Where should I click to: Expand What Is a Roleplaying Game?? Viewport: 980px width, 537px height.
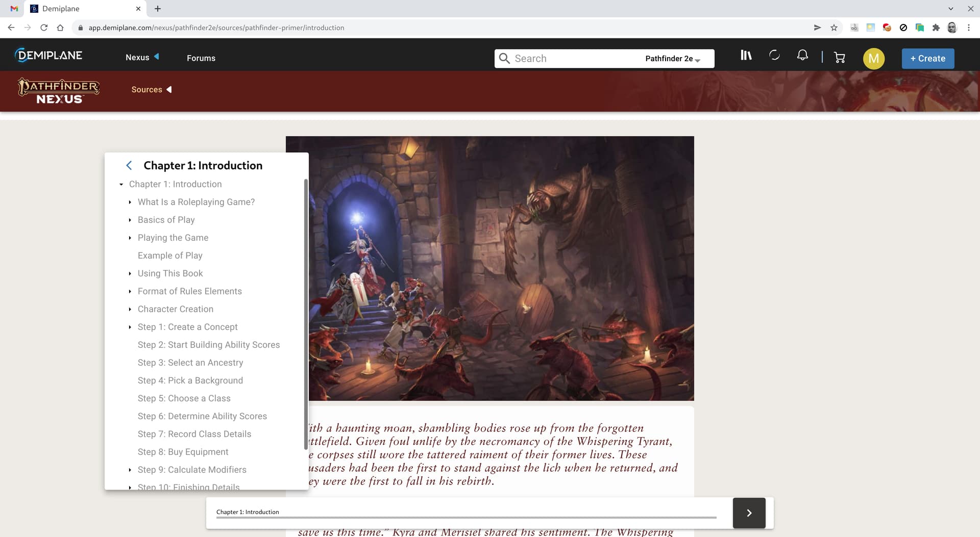(x=130, y=202)
